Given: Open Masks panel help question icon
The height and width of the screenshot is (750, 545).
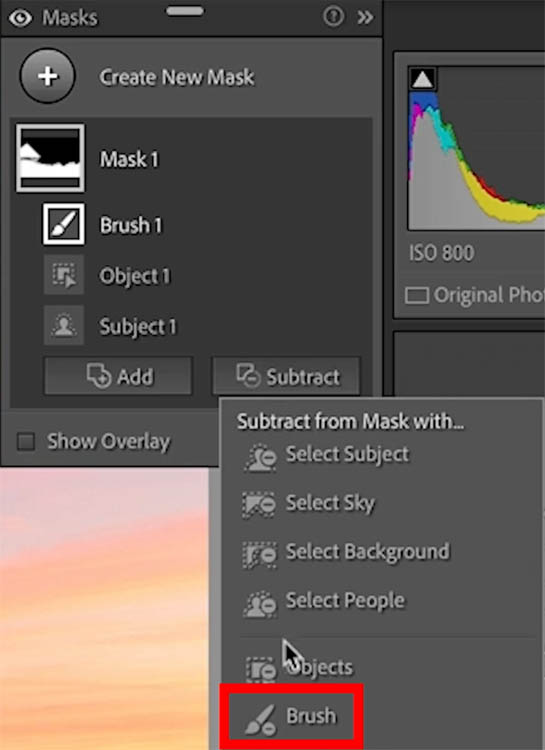Looking at the screenshot, I should point(333,17).
